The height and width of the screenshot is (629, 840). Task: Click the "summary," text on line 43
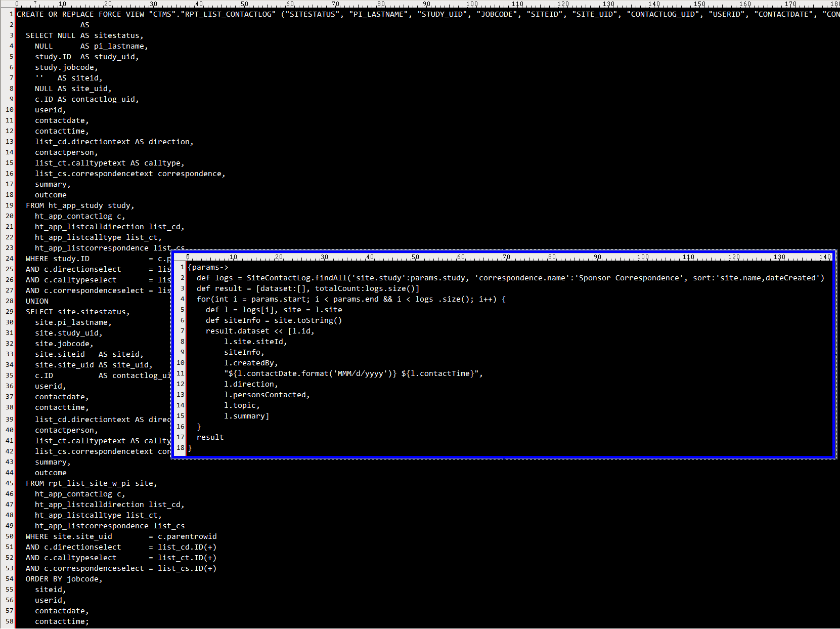point(53,462)
